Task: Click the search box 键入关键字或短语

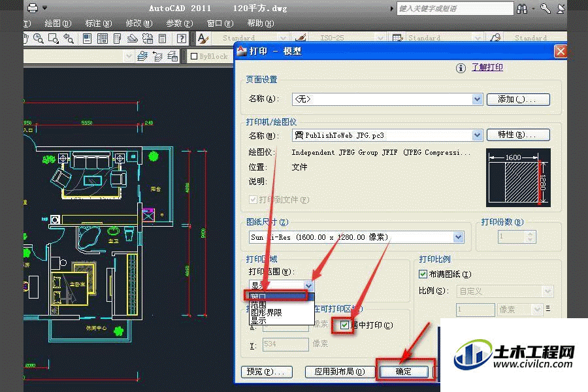Action: (x=455, y=8)
